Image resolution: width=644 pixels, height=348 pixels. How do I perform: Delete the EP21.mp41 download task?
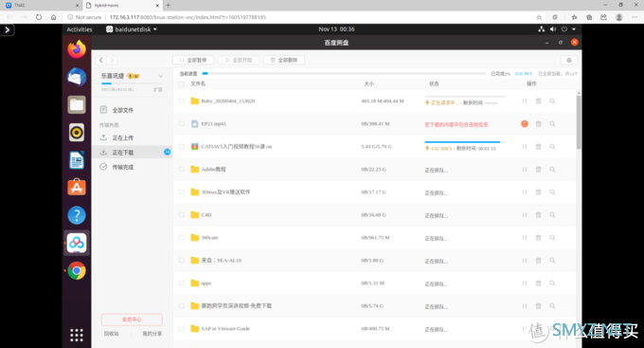(x=539, y=124)
